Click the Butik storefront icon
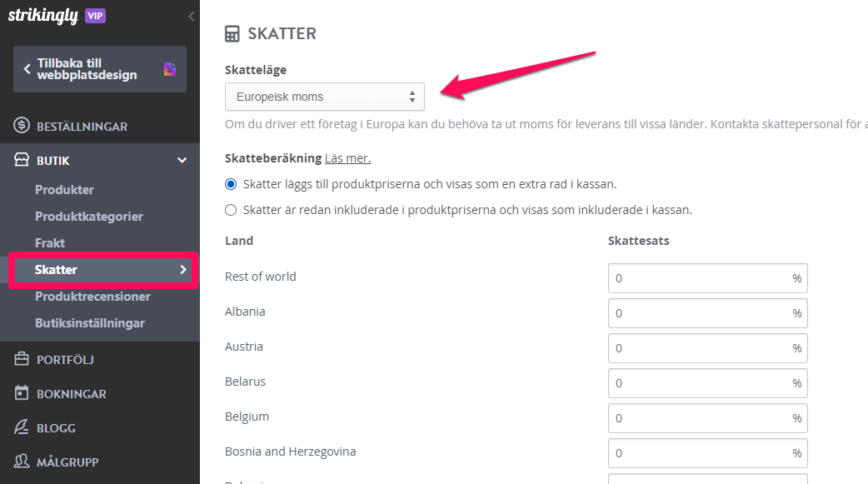Image resolution: width=868 pixels, height=484 pixels. pyautogui.click(x=22, y=160)
